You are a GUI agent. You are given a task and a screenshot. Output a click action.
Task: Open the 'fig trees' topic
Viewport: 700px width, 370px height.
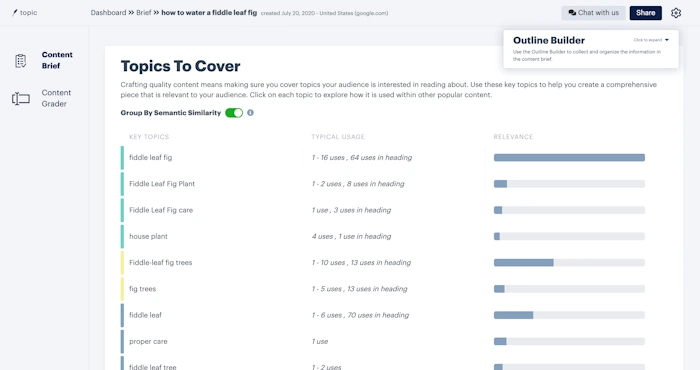(142, 289)
